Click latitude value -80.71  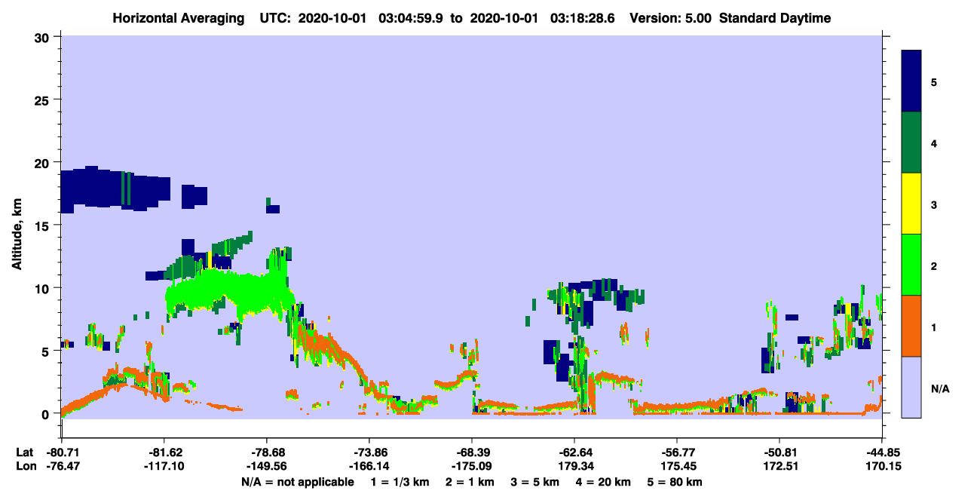coord(61,452)
